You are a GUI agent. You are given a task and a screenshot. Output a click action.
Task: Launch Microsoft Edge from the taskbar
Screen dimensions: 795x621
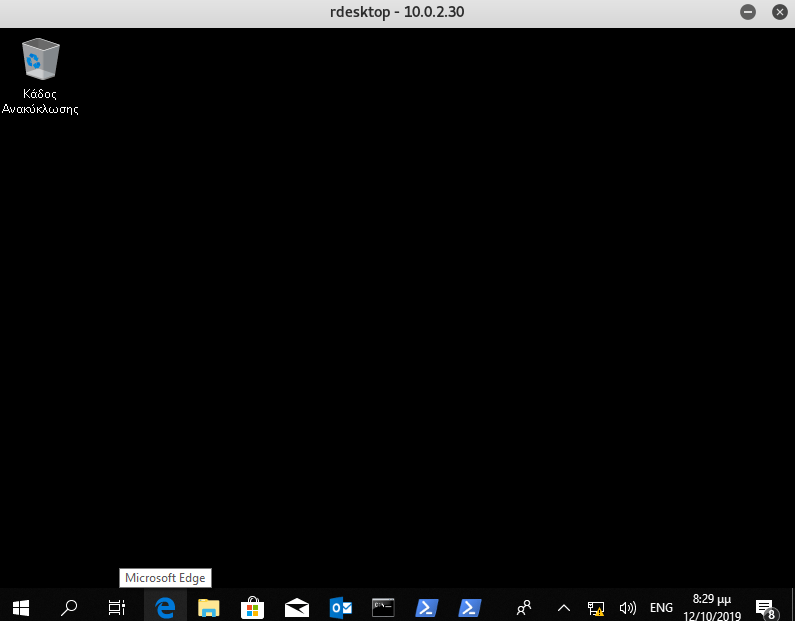[x=165, y=607]
